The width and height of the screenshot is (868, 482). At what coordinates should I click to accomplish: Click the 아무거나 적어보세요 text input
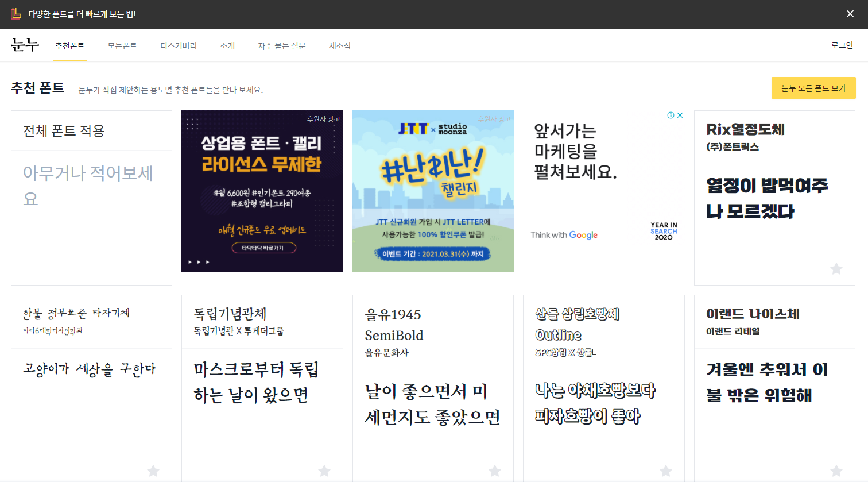[91, 186]
